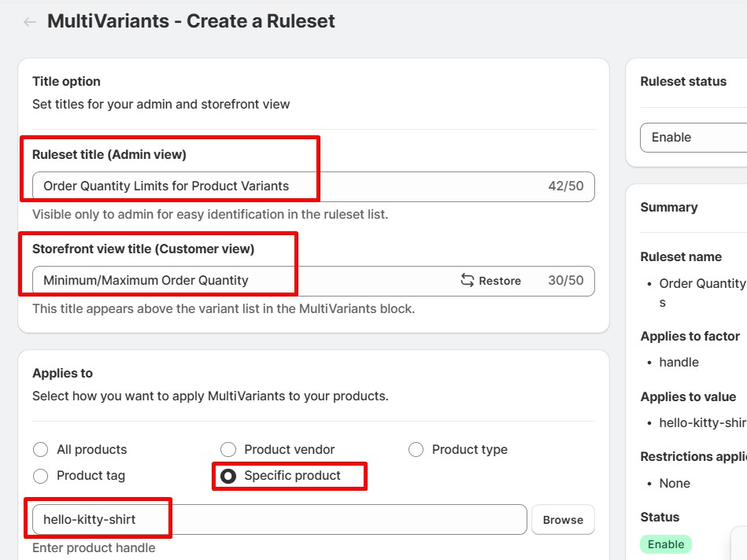Click the Restore icon in Storefront title field
Image resolution: width=747 pixels, height=560 pixels.
467,281
